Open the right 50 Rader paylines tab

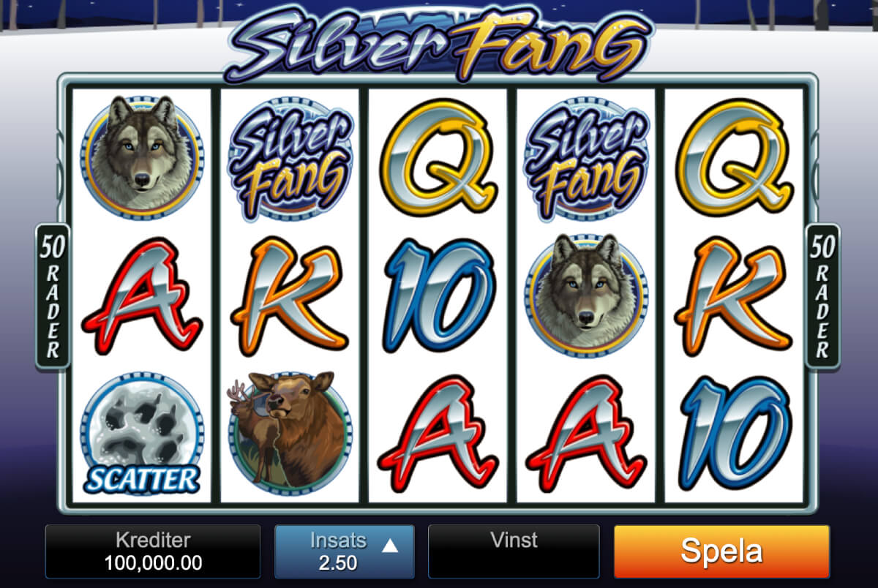823,295
